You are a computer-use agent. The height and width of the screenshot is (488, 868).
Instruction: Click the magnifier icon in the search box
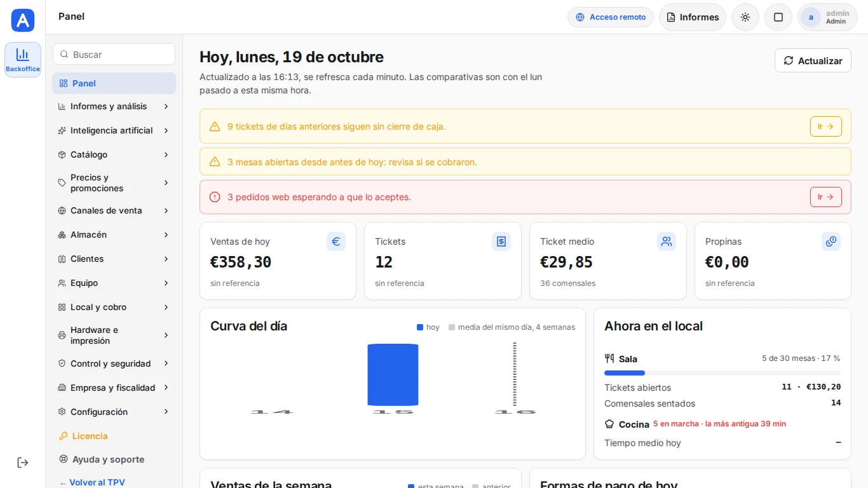pos(64,55)
